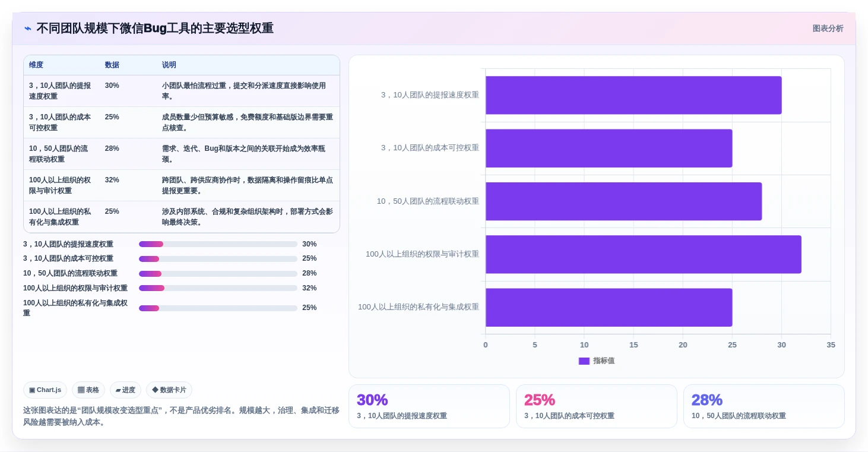Click the chart bar for 100人以上组织的权限与审计权重
The width and height of the screenshot is (868, 452).
[x=644, y=254]
